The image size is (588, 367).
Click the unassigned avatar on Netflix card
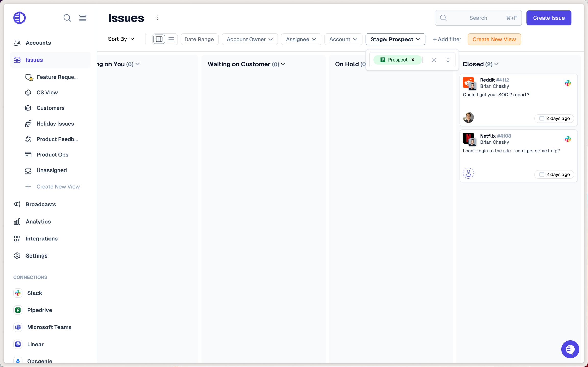pos(468,173)
